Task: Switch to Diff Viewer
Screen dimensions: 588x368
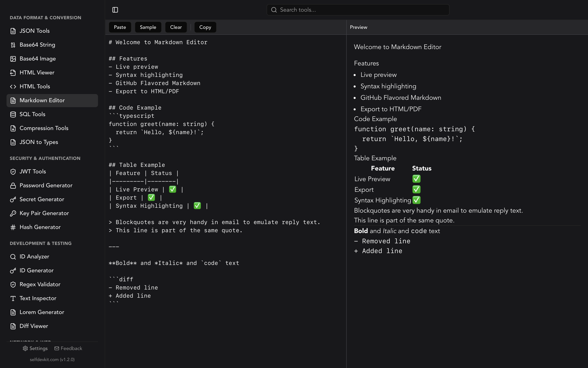Action: (x=52, y=326)
